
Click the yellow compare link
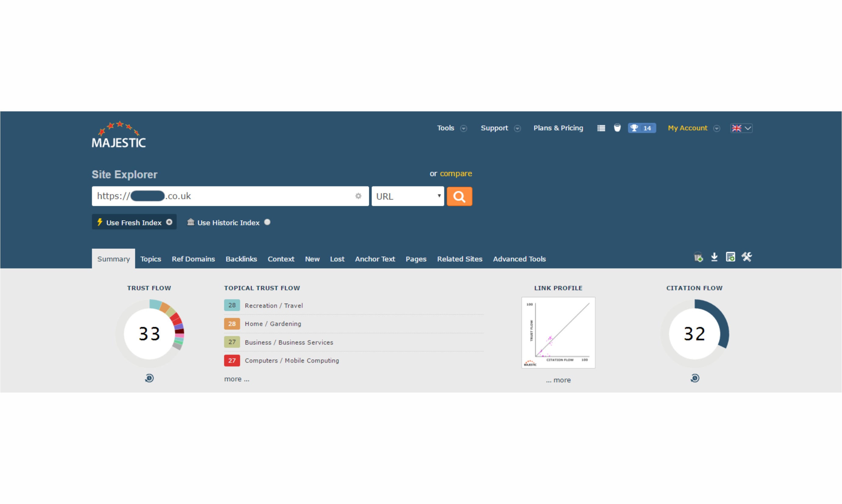tap(455, 174)
